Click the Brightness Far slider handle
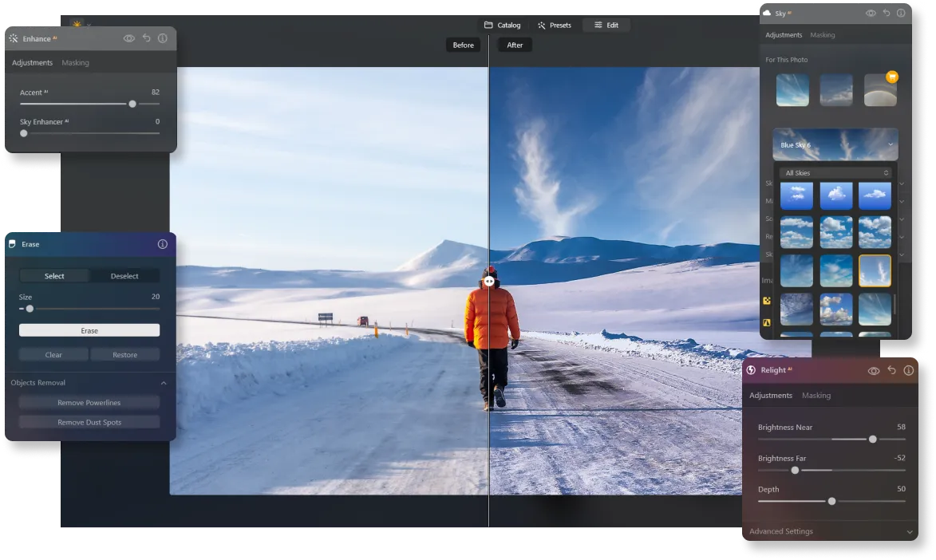Image resolution: width=936 pixels, height=560 pixels. pyautogui.click(x=795, y=471)
